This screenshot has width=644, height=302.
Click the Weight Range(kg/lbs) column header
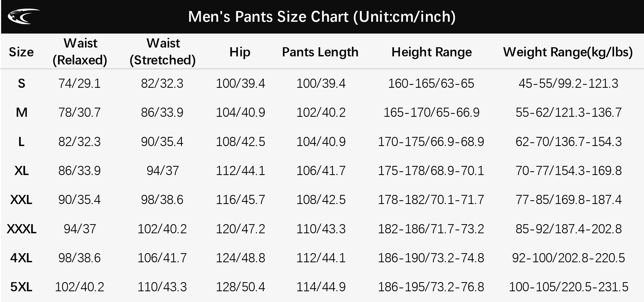(x=568, y=52)
